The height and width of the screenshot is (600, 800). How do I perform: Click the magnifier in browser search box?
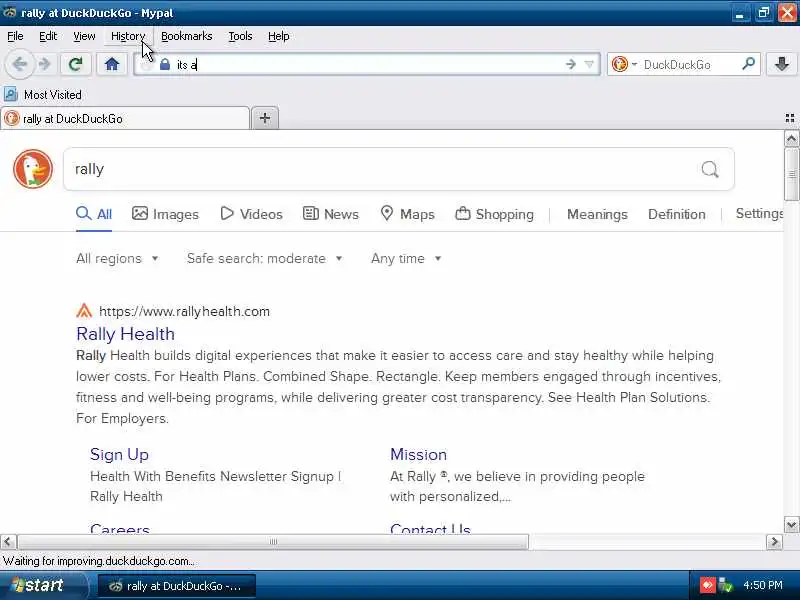coord(748,64)
